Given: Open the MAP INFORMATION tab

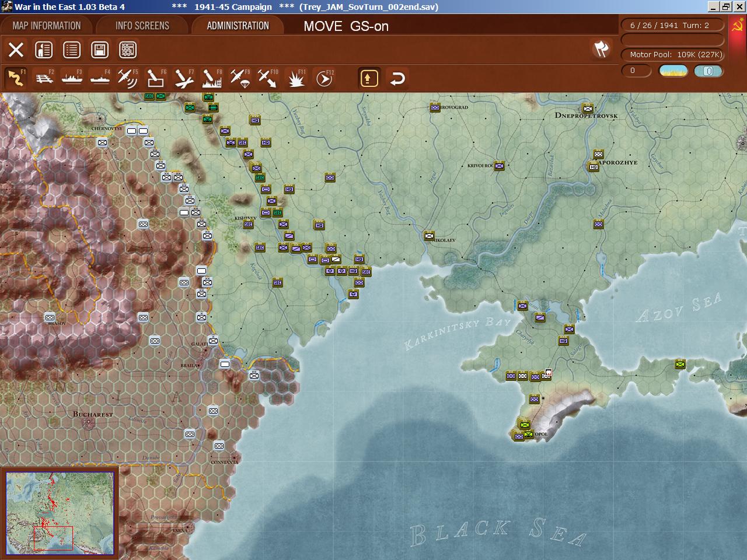Looking at the screenshot, I should pos(47,26).
